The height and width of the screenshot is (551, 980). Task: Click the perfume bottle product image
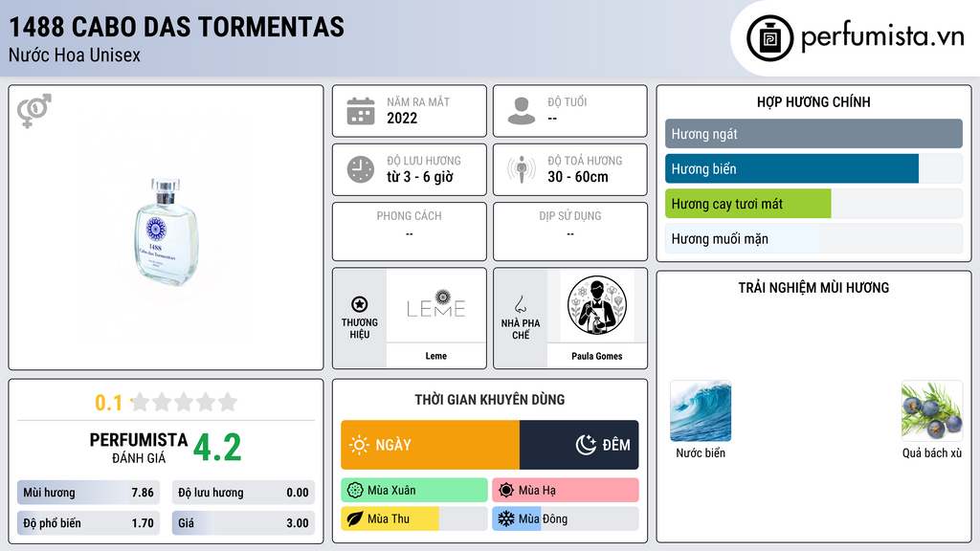166,231
